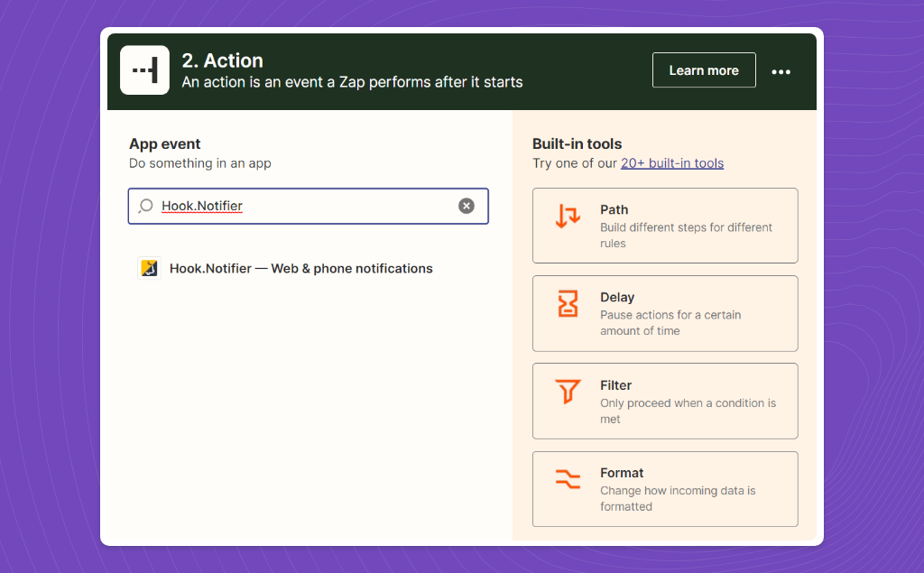Viewport: 924px width, 573px height.
Task: Click the search magnifier icon
Action: click(145, 206)
